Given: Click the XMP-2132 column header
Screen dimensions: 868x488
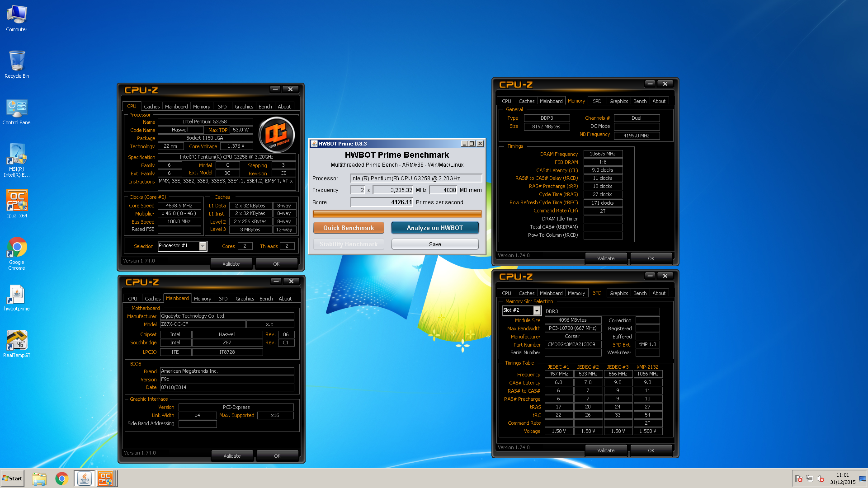Looking at the screenshot, I should click(x=647, y=367).
